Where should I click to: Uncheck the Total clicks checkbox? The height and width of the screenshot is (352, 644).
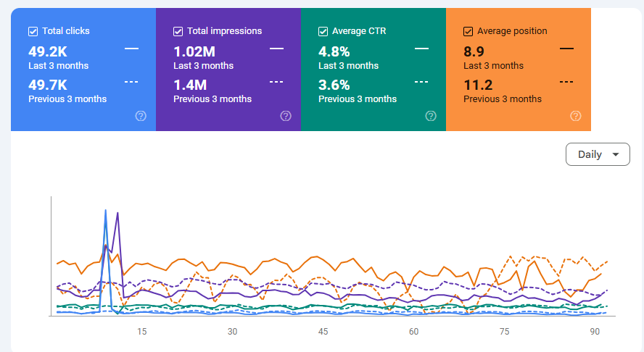(x=33, y=31)
